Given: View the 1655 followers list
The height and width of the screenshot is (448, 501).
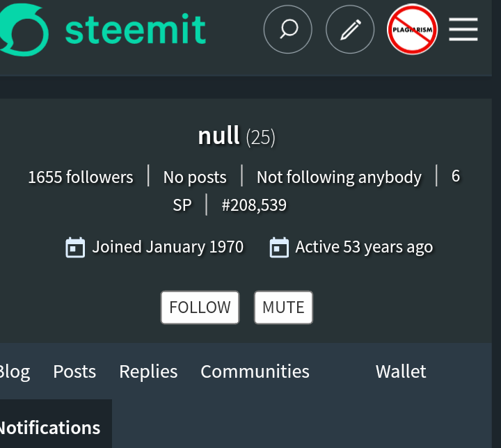Looking at the screenshot, I should (x=80, y=177).
